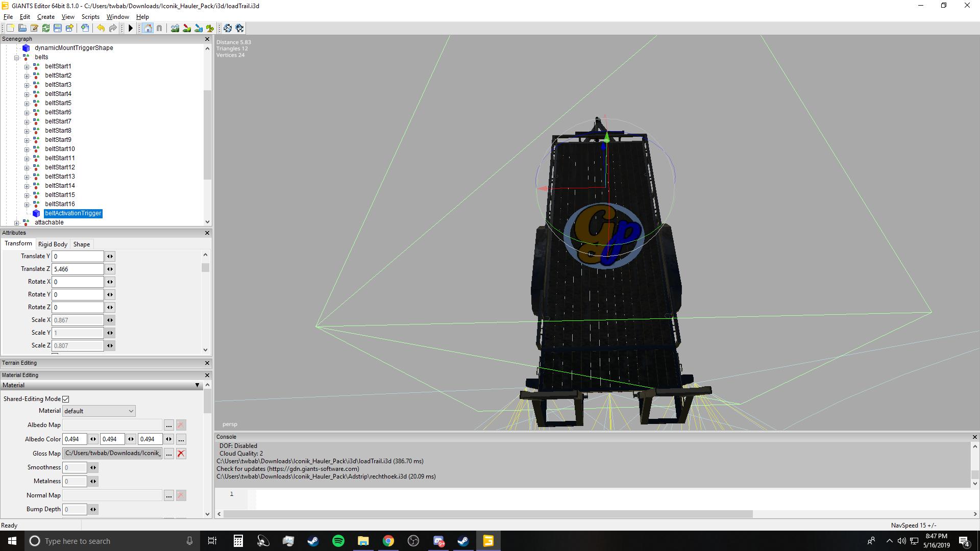The image size is (980, 551).
Task: Click the Open file folder icon
Action: click(22, 28)
